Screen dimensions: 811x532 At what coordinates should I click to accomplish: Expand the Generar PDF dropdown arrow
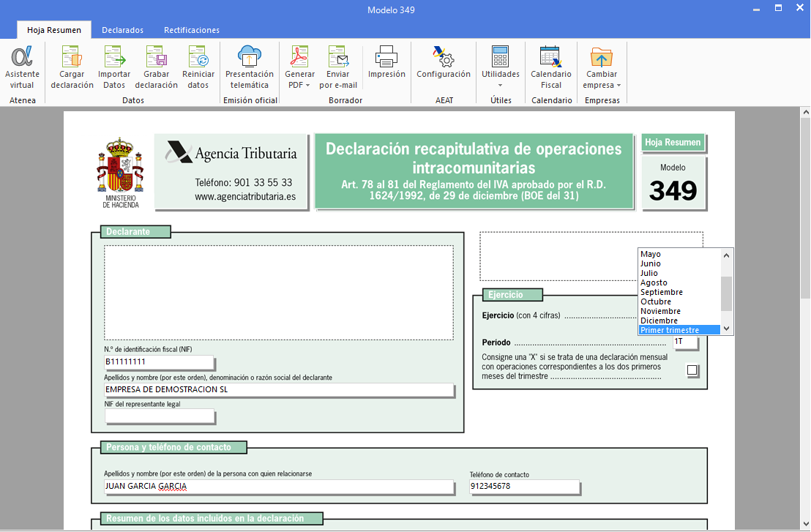tap(307, 86)
